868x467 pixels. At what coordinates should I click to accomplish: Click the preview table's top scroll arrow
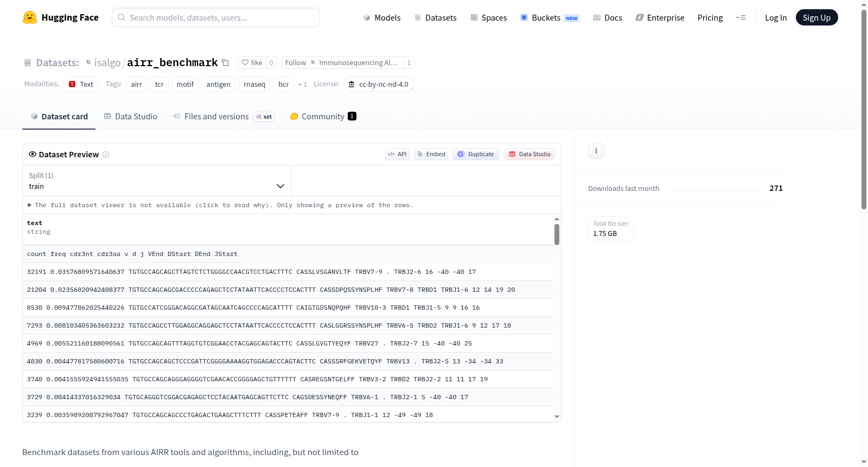[557, 219]
